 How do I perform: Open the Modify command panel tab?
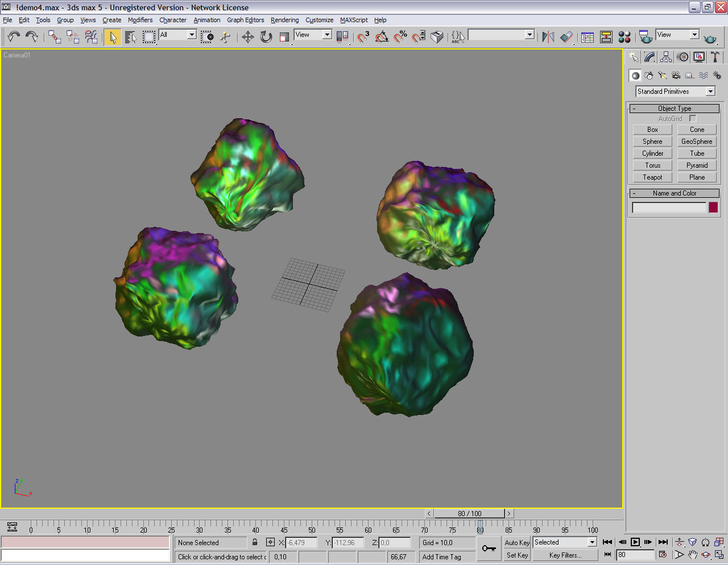tap(650, 57)
